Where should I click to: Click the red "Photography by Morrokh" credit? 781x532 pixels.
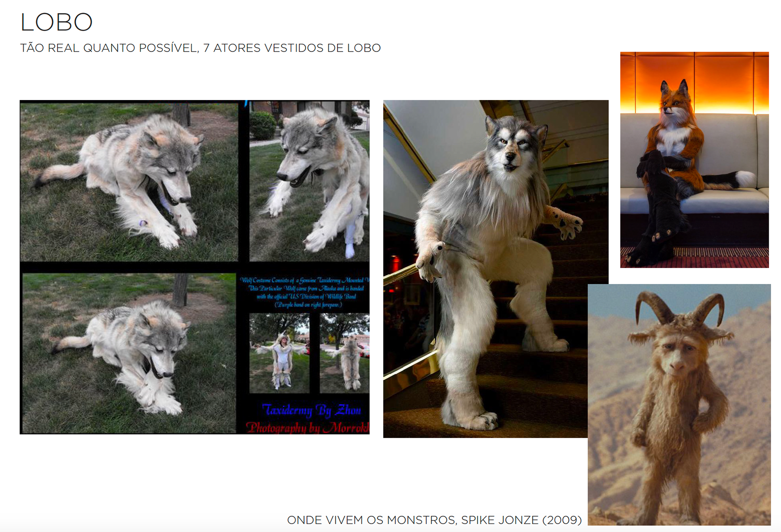[x=308, y=427]
